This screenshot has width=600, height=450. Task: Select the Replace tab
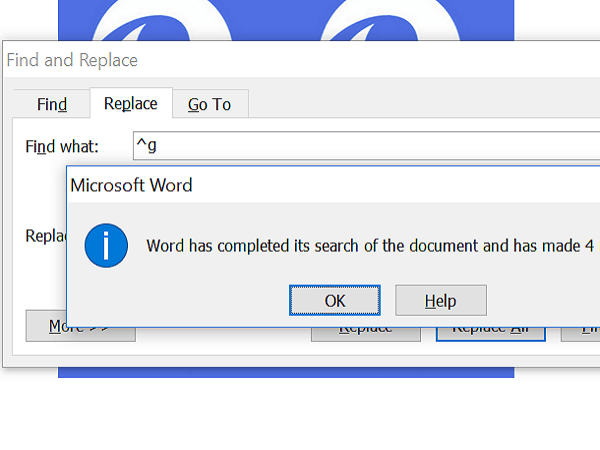point(131,103)
